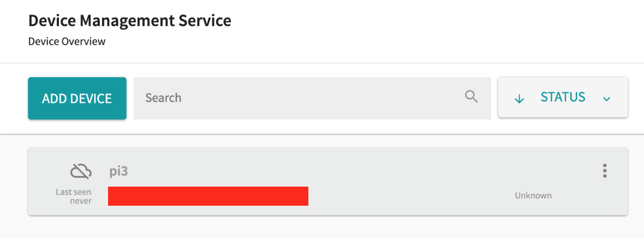This screenshot has width=644, height=239.
Task: Focus the Search input field
Action: pos(312,98)
